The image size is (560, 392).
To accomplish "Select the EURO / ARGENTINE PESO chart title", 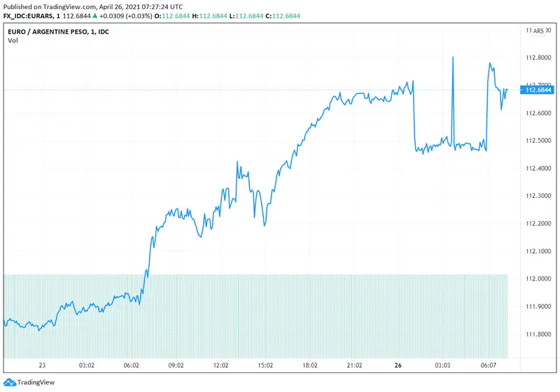I will tap(52, 31).
